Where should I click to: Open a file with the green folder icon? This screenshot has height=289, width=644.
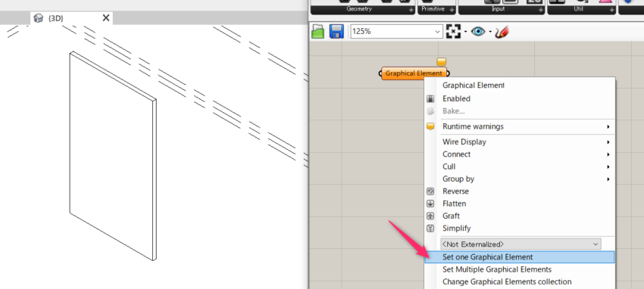[x=318, y=32]
